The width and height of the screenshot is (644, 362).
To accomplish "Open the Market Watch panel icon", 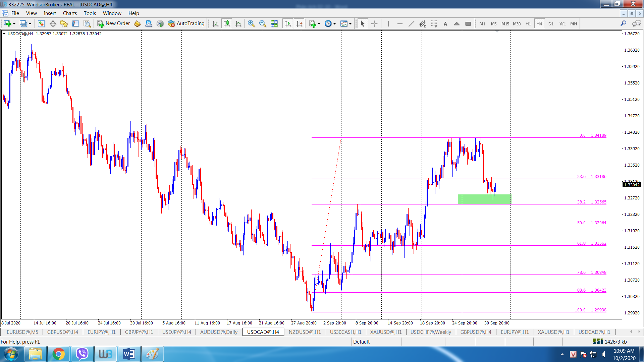I will coord(41,23).
